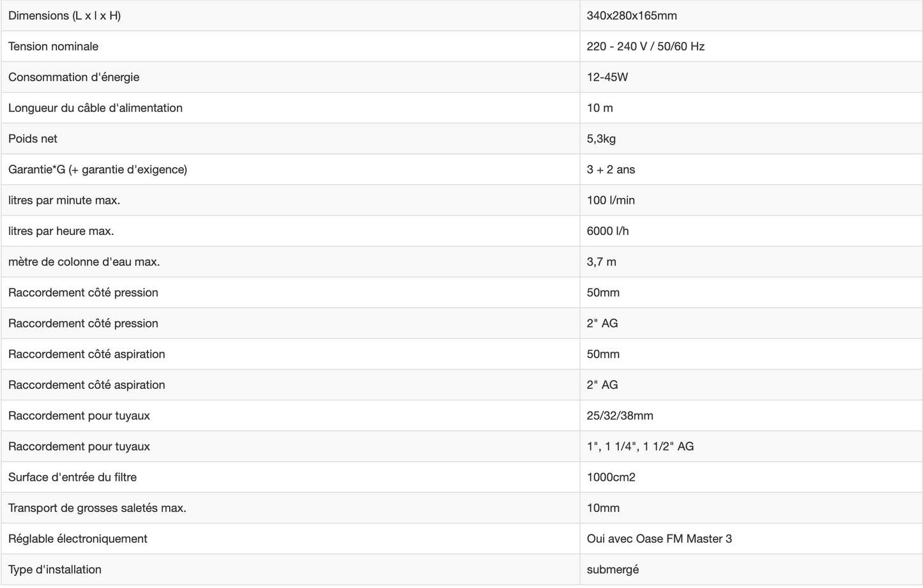Select the 340x280x165mm dimensions value
Screen dimensions: 923x588
[632, 16]
